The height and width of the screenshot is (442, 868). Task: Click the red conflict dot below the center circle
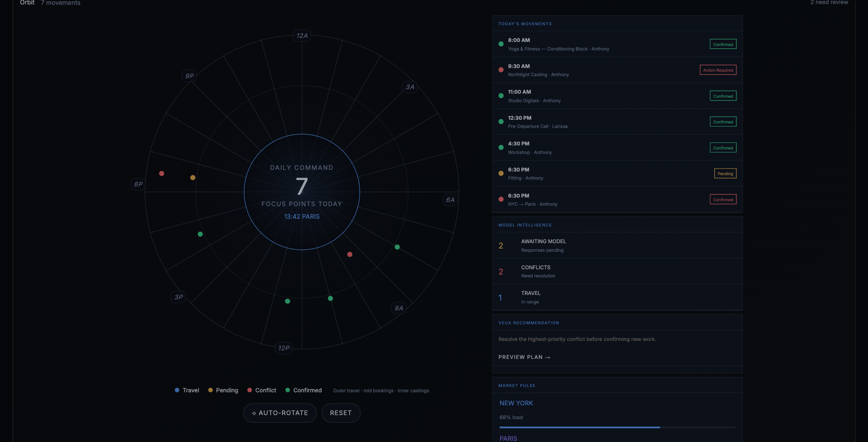coord(350,255)
